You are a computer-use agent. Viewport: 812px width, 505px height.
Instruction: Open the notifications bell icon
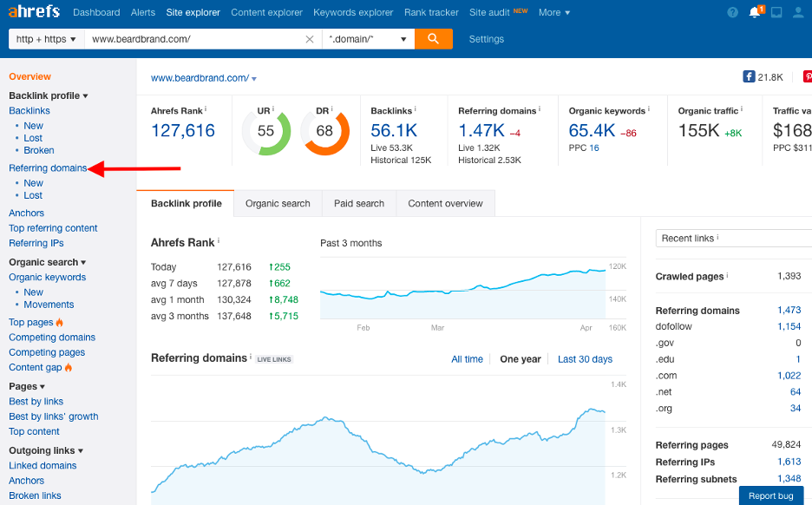[x=755, y=12]
